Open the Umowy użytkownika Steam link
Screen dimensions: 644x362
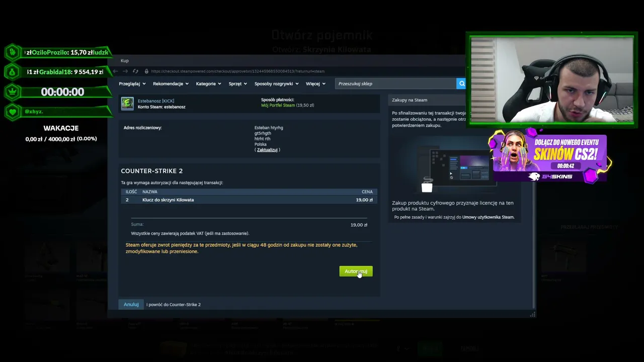tap(488, 217)
